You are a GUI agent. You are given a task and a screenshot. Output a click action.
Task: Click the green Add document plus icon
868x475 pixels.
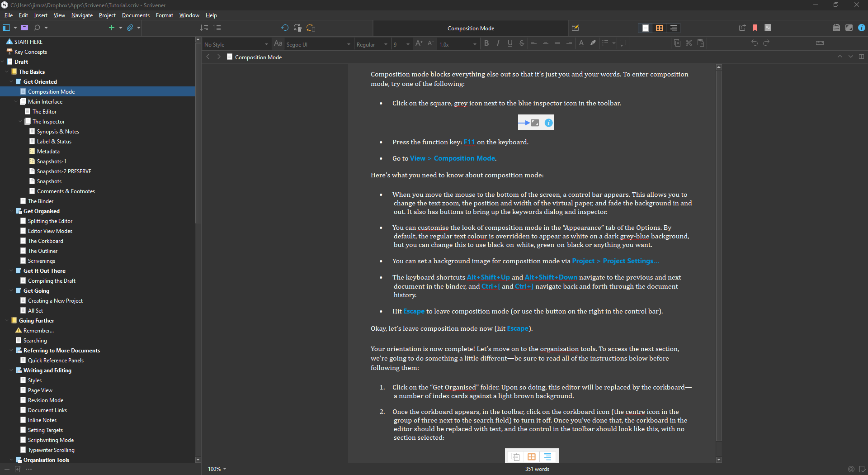(x=112, y=28)
